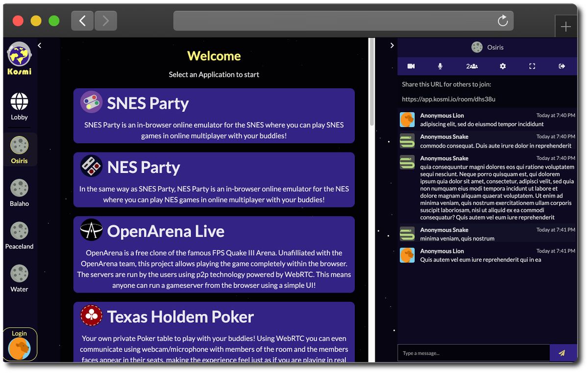This screenshot has width=588, height=373.
Task: Focus the browser address bar
Action: point(343,21)
